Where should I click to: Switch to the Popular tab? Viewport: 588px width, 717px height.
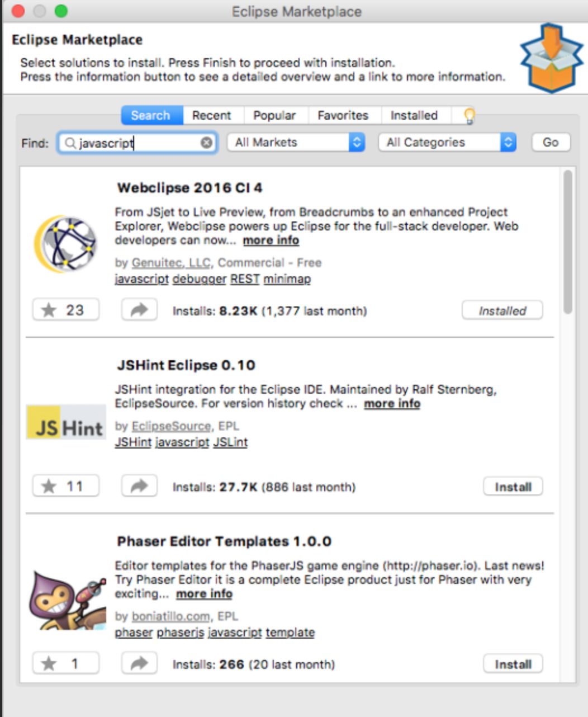click(x=274, y=116)
